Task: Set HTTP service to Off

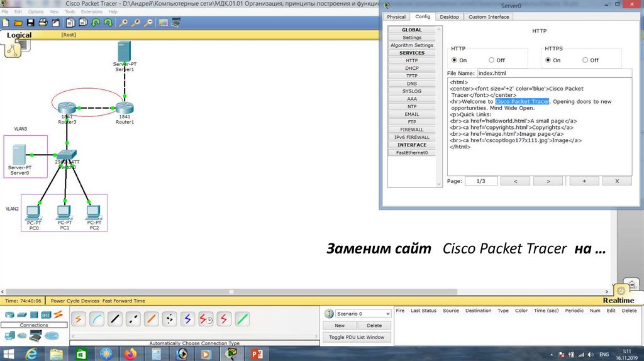Action: [x=491, y=60]
